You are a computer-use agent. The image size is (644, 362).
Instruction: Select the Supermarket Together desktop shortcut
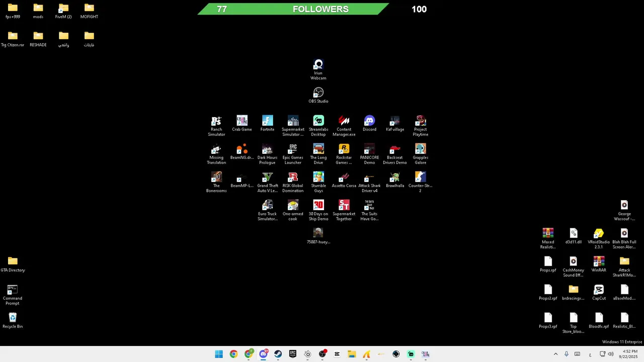(x=344, y=210)
